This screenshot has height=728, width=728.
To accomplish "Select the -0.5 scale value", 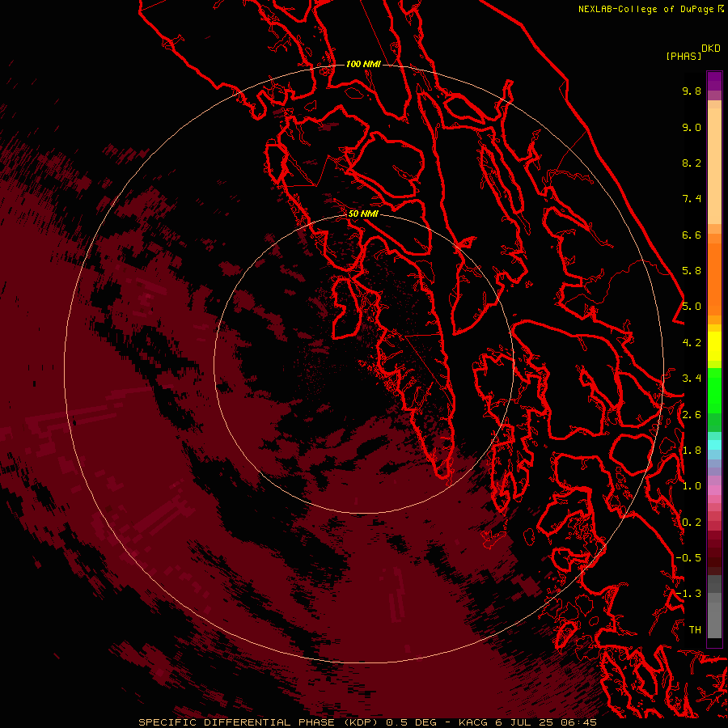I will click(x=688, y=558).
